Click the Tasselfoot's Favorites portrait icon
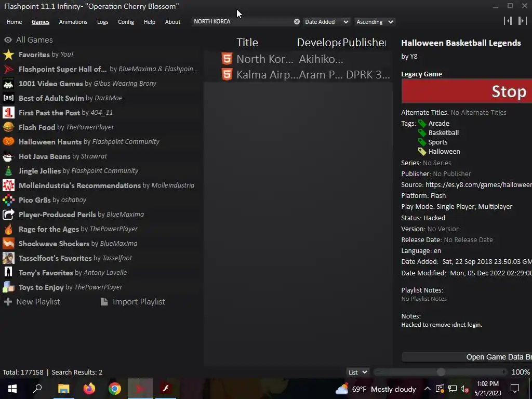 [x=8, y=258]
